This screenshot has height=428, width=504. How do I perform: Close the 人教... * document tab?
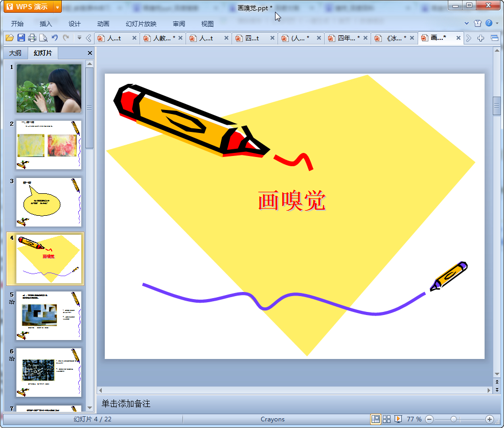click(180, 38)
